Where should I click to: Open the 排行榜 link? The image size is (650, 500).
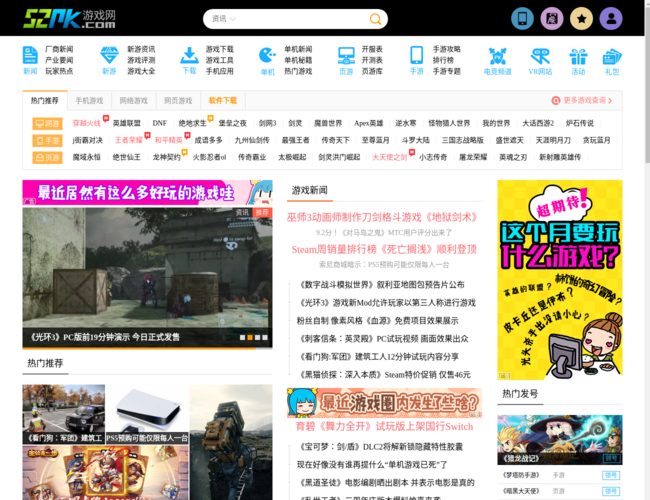[443, 60]
